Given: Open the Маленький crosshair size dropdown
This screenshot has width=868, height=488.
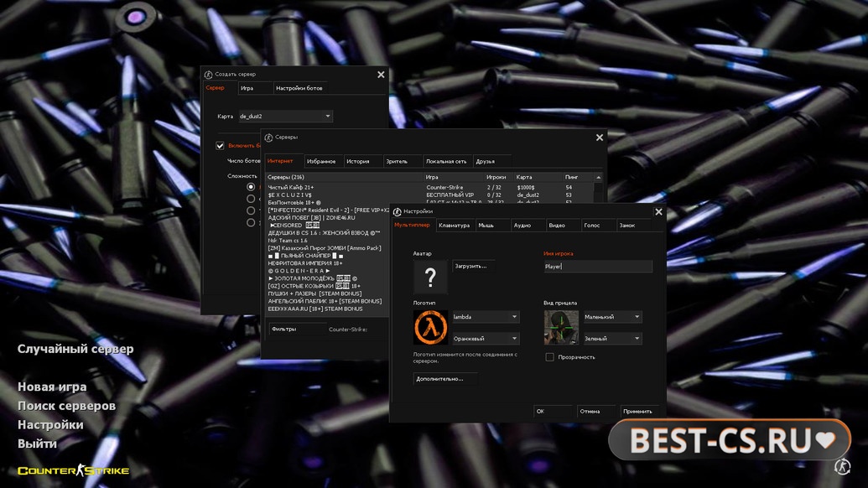Looking at the screenshot, I should [x=612, y=317].
